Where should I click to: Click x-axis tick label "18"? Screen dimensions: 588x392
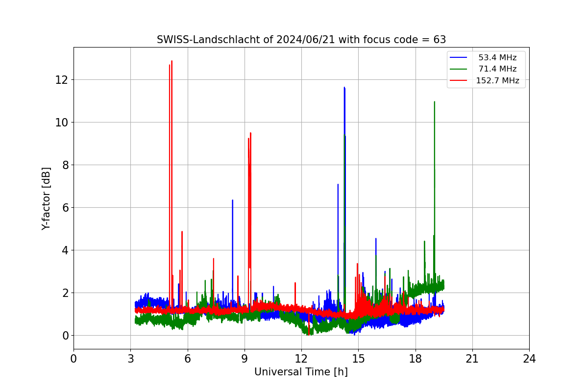[416, 359]
